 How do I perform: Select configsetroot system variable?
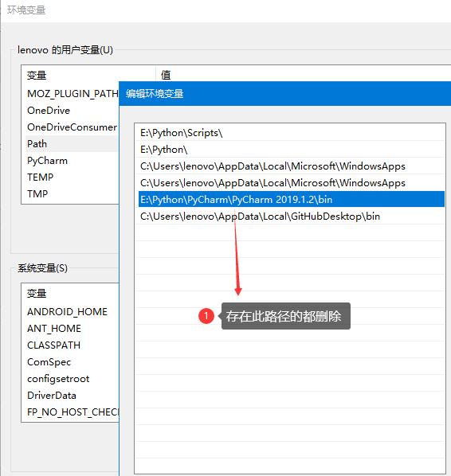[x=58, y=379]
